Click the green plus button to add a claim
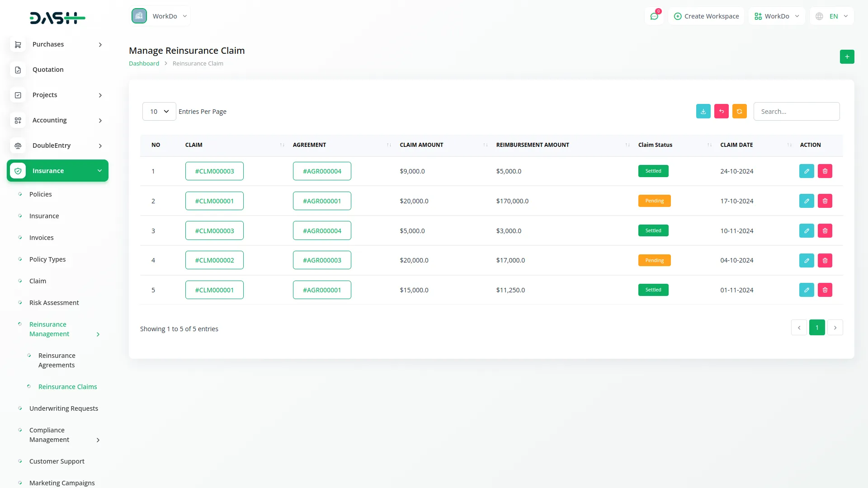868x488 pixels. (847, 56)
